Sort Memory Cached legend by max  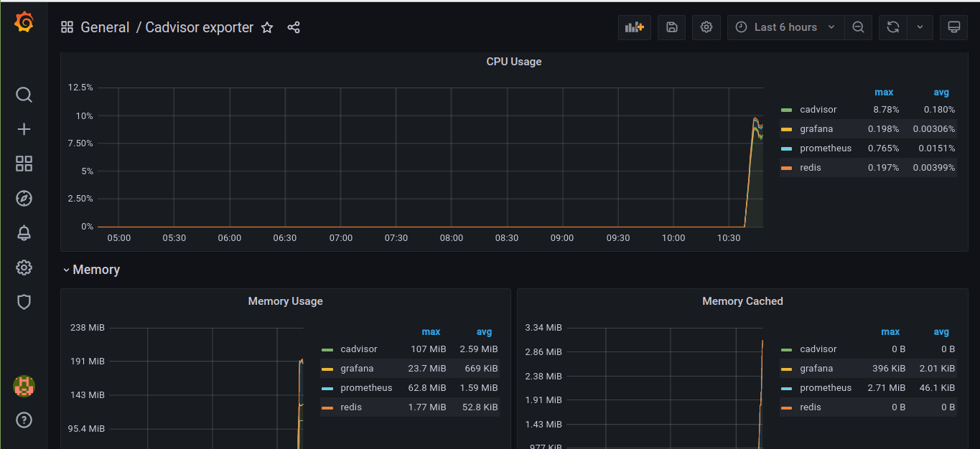point(890,331)
